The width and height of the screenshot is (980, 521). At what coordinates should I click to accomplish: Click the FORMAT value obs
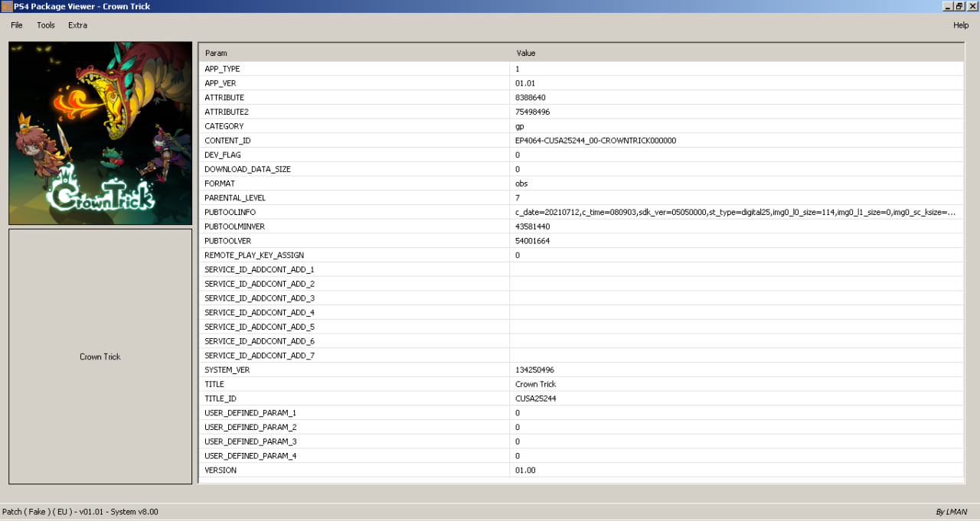point(521,184)
